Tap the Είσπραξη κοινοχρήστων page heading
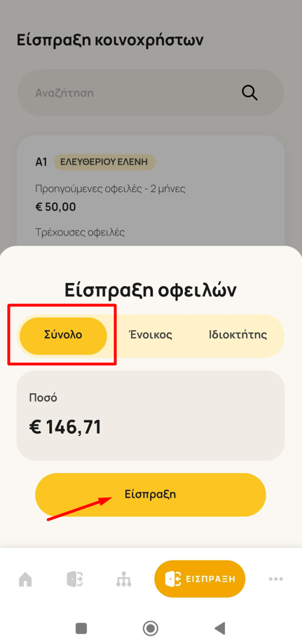 click(x=110, y=40)
